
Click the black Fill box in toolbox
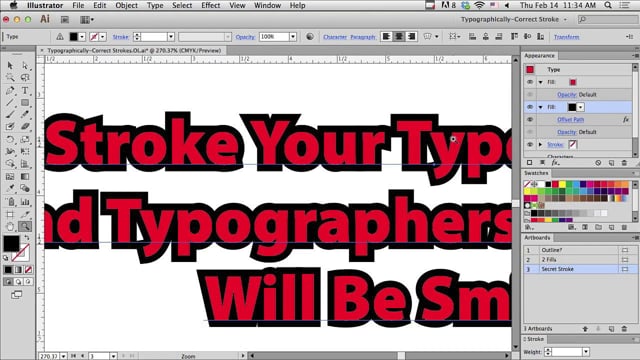(11, 243)
